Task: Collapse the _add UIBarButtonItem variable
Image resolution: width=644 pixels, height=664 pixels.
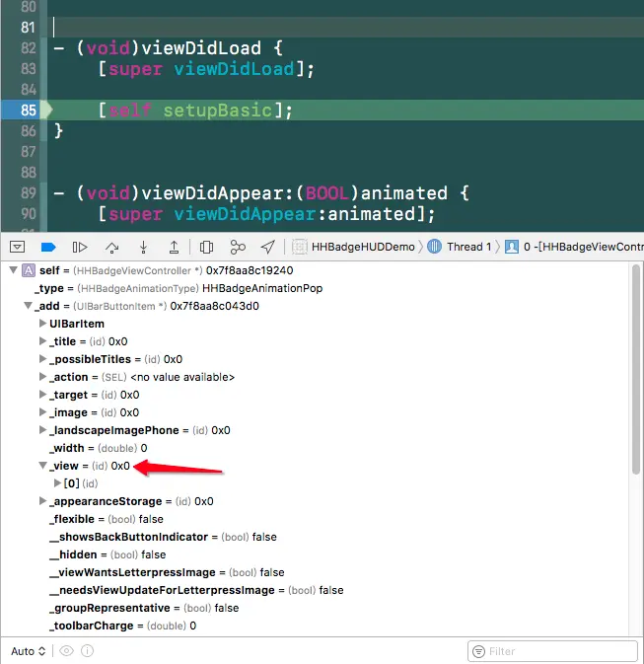Action: pos(28,305)
